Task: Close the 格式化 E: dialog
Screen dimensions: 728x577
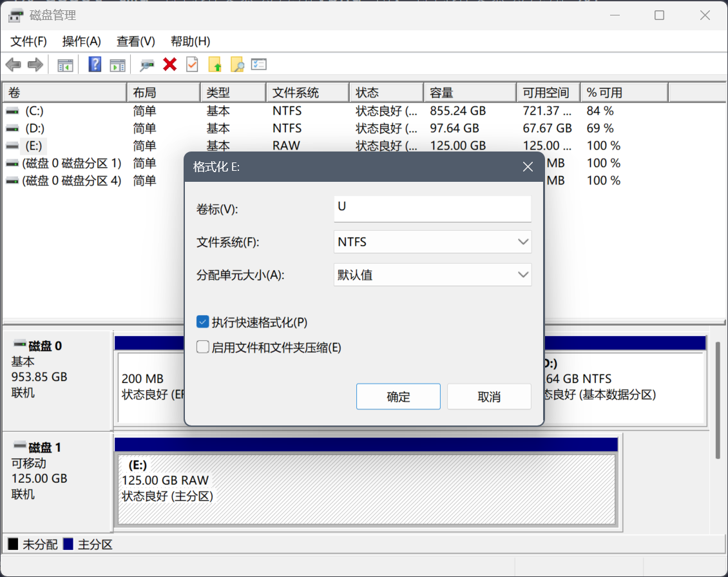Action: tap(528, 167)
